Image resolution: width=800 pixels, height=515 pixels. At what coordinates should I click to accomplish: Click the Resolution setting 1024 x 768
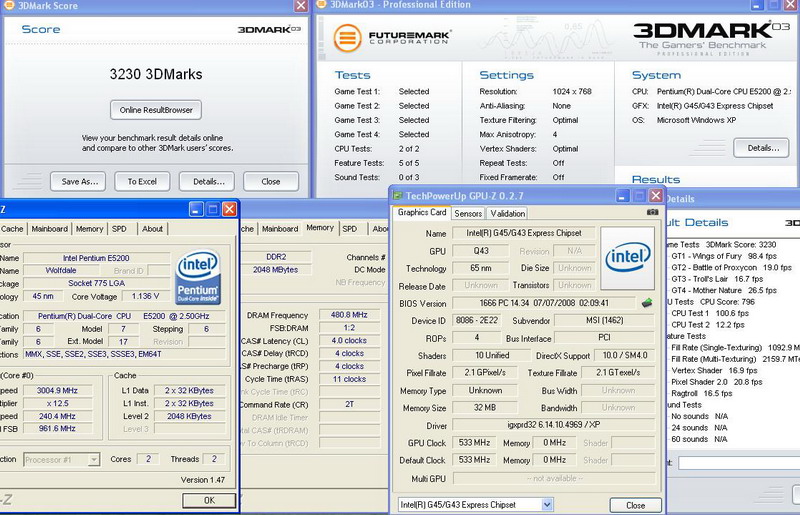(x=572, y=91)
